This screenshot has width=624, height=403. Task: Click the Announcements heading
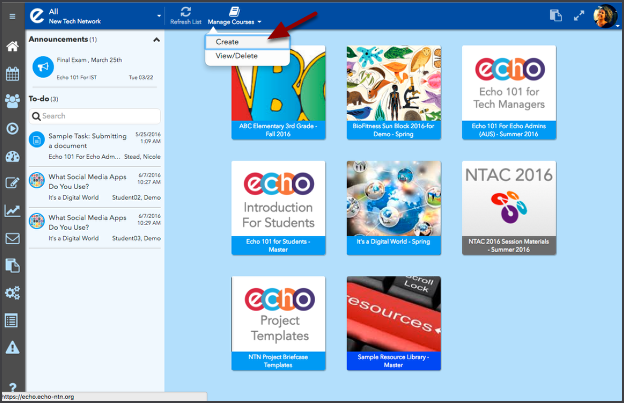[x=58, y=39]
